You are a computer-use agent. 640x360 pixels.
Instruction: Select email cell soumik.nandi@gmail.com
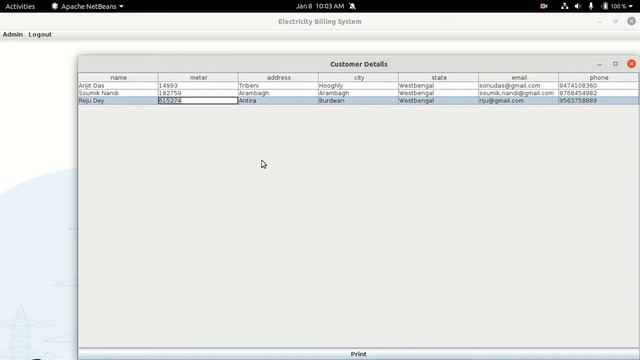point(518,93)
